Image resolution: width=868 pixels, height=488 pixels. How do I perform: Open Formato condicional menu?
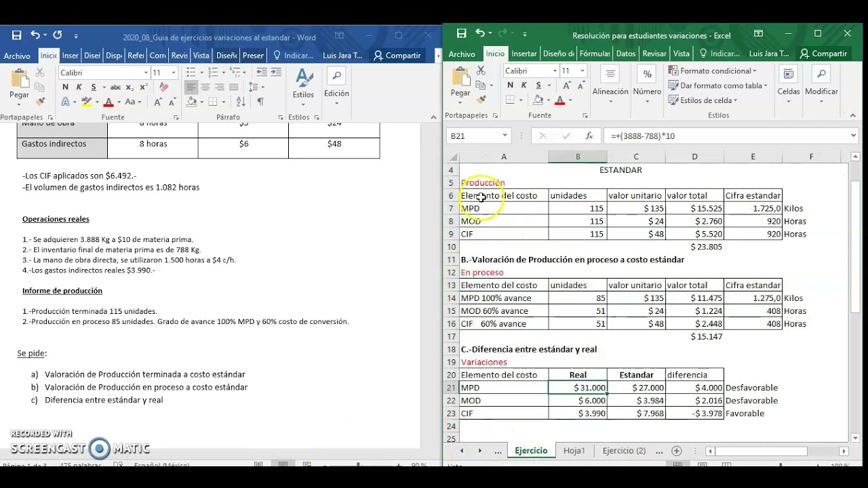tap(713, 70)
